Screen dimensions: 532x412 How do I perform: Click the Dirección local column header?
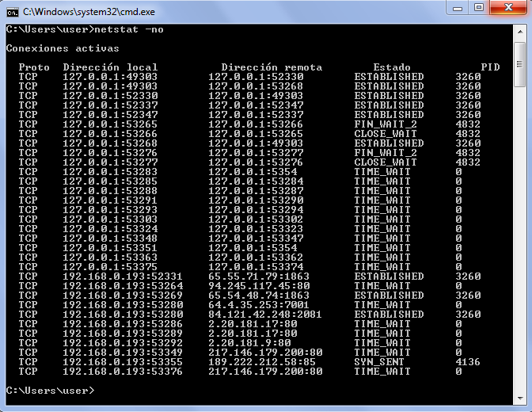(x=110, y=67)
